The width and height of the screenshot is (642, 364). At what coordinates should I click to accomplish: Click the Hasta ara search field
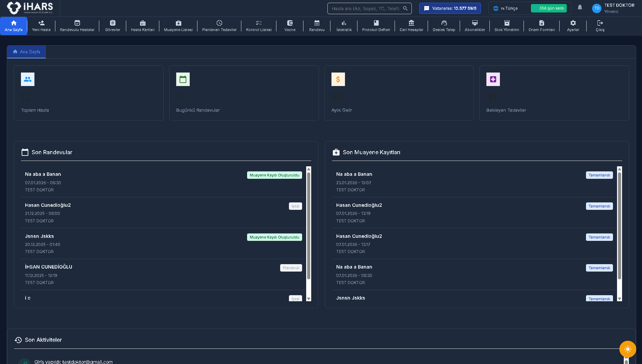coord(366,8)
